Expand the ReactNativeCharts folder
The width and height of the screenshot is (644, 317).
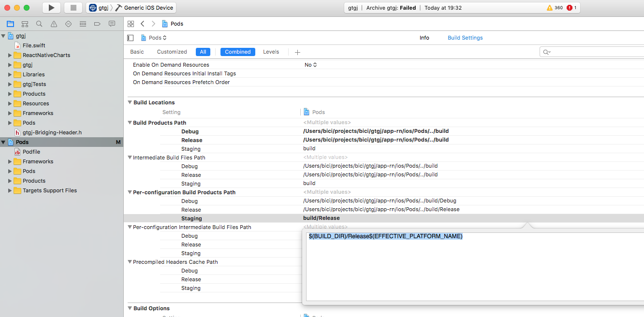click(x=10, y=55)
